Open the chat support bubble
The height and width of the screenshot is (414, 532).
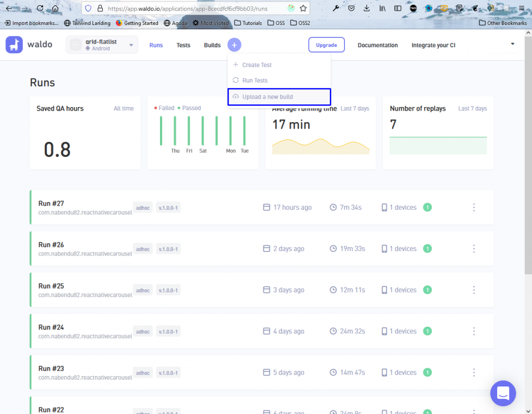503,393
